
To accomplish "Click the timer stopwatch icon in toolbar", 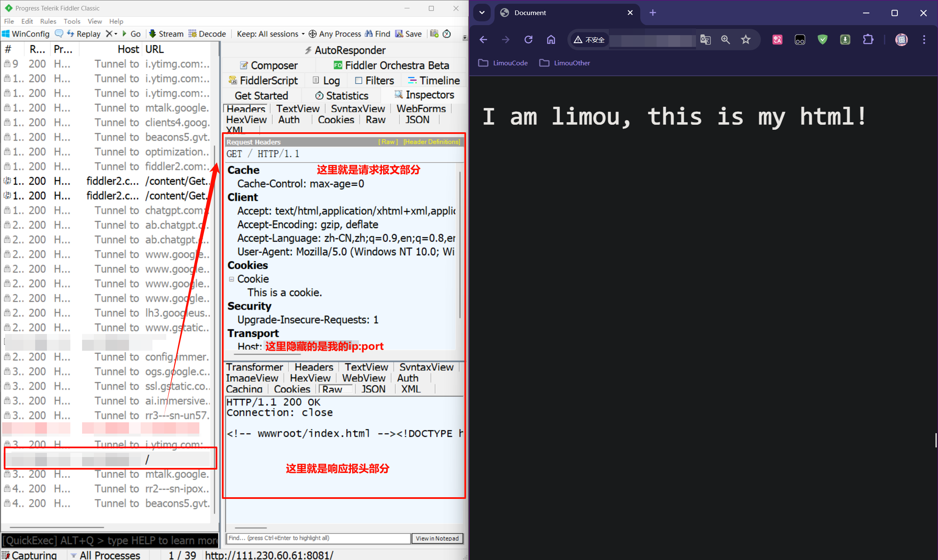I will [447, 33].
